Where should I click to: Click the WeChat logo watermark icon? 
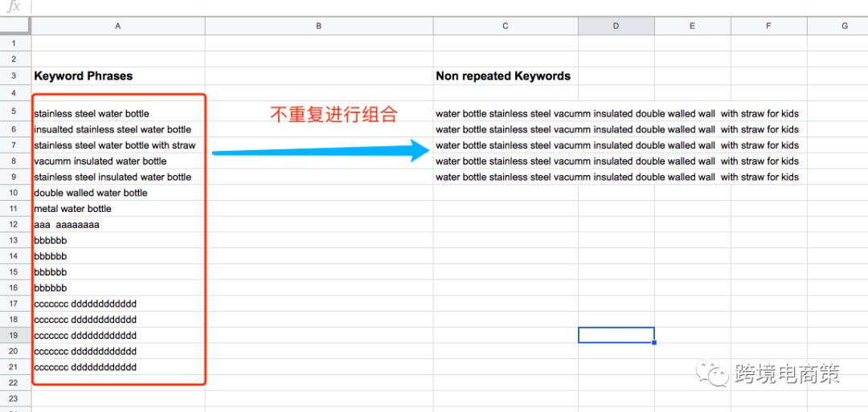point(714,373)
